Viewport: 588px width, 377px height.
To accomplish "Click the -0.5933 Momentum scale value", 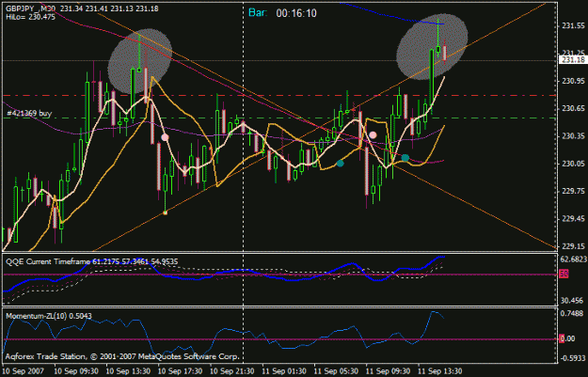I will (573, 358).
